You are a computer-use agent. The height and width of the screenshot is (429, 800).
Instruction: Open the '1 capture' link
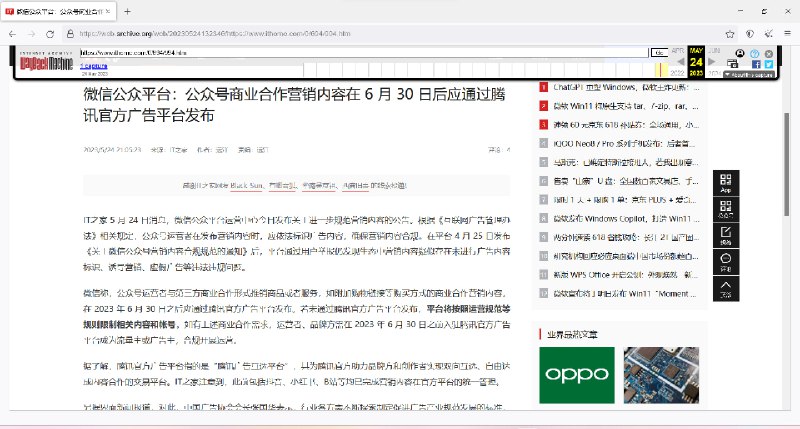click(x=94, y=66)
